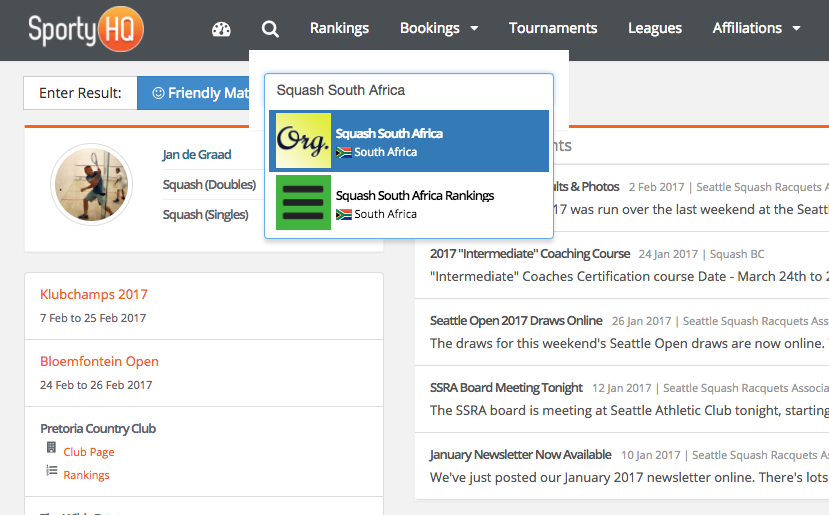
Task: Click the '10 Jan 2017' news date
Action: coord(650,455)
